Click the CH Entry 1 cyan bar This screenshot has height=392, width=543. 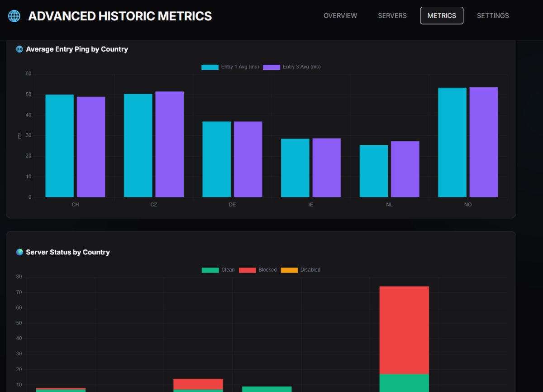59,146
